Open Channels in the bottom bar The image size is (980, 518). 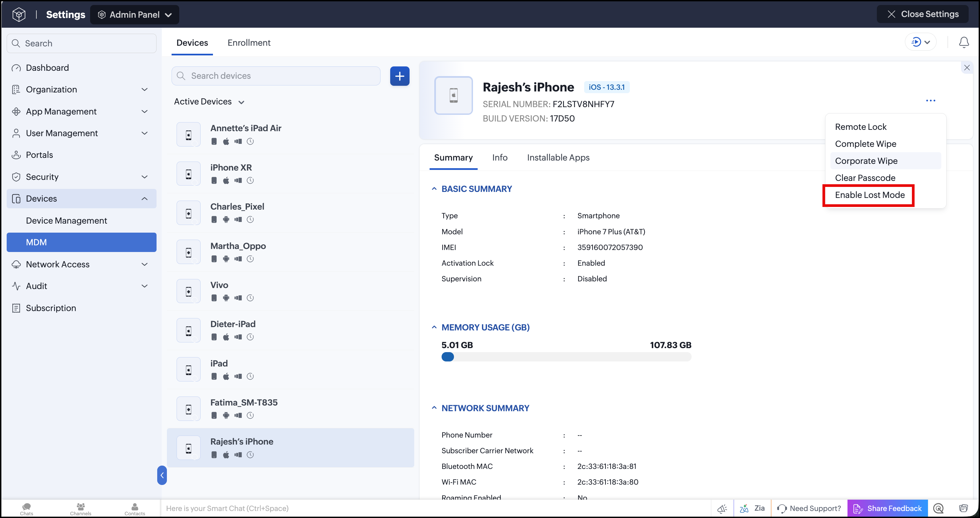(x=81, y=509)
